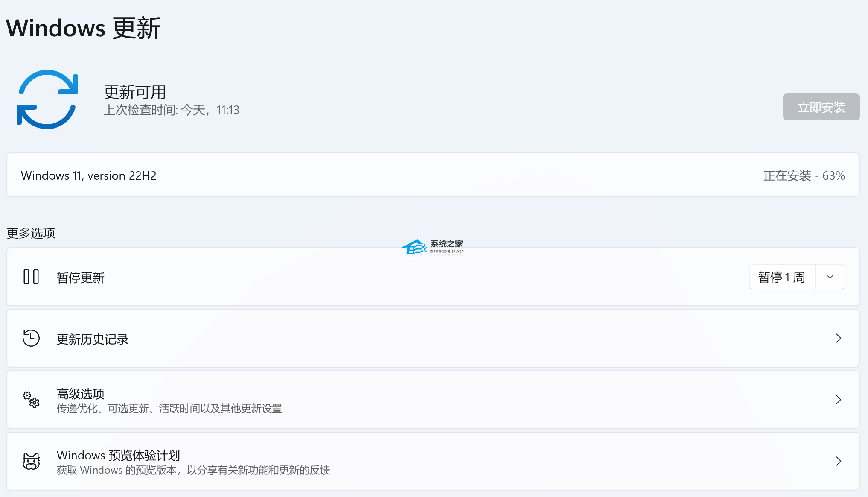Click the 传递优化、可选更新 description text

point(169,409)
